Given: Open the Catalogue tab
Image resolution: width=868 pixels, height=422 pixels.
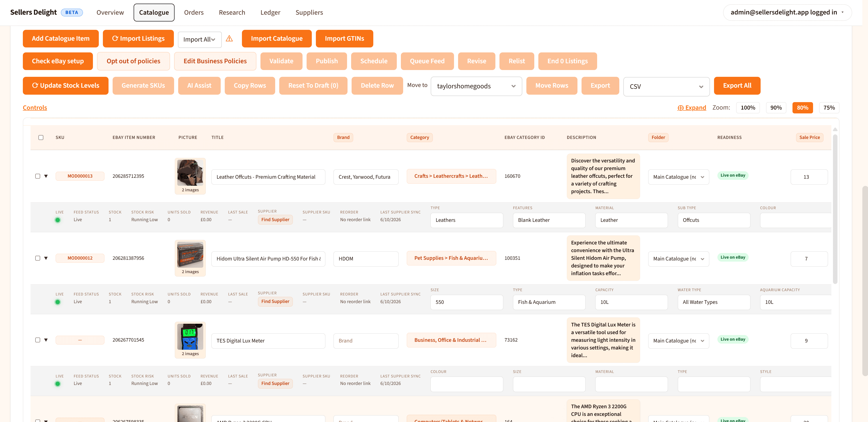Looking at the screenshot, I should (x=154, y=12).
